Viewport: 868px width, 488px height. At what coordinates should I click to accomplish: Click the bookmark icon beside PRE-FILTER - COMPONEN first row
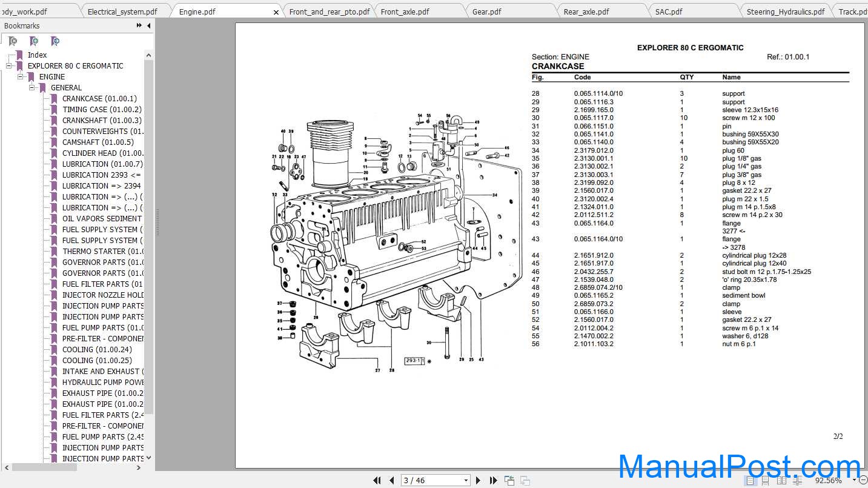(54, 338)
